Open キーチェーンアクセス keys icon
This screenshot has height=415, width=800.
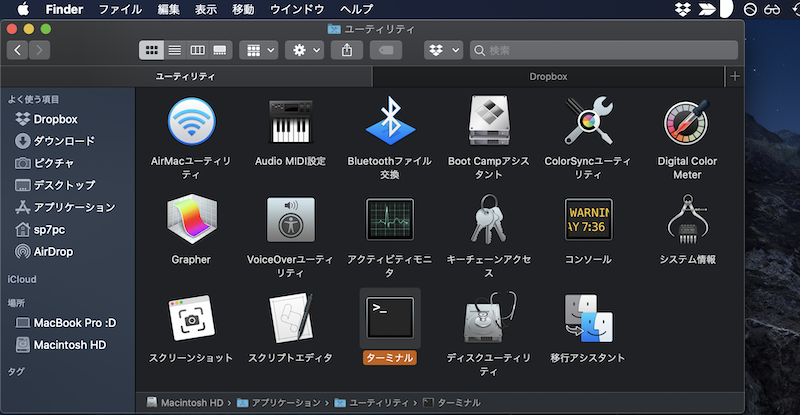click(x=489, y=222)
